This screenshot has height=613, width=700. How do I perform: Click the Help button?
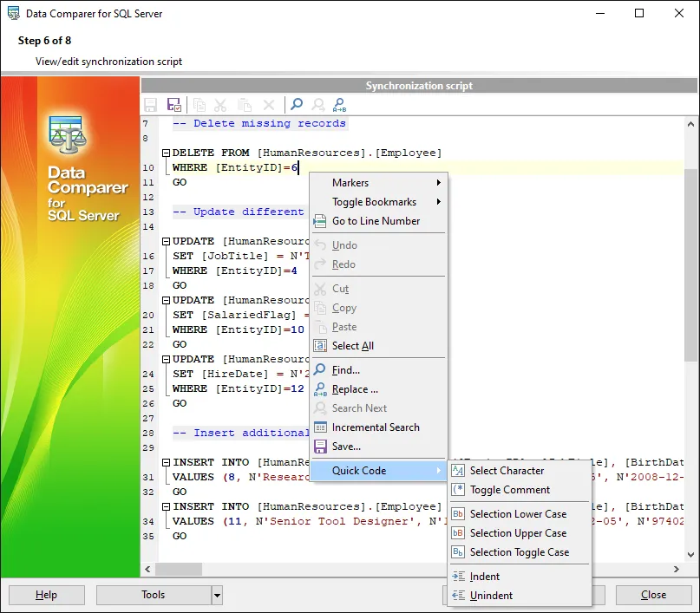[47, 595]
